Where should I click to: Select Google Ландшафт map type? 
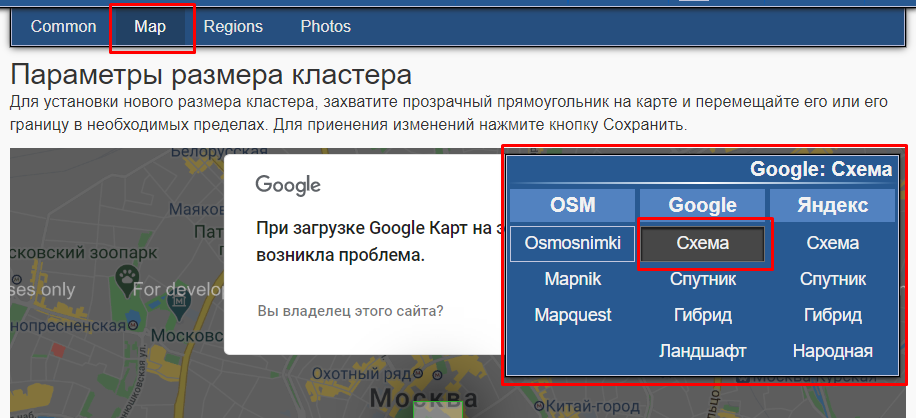tap(702, 351)
